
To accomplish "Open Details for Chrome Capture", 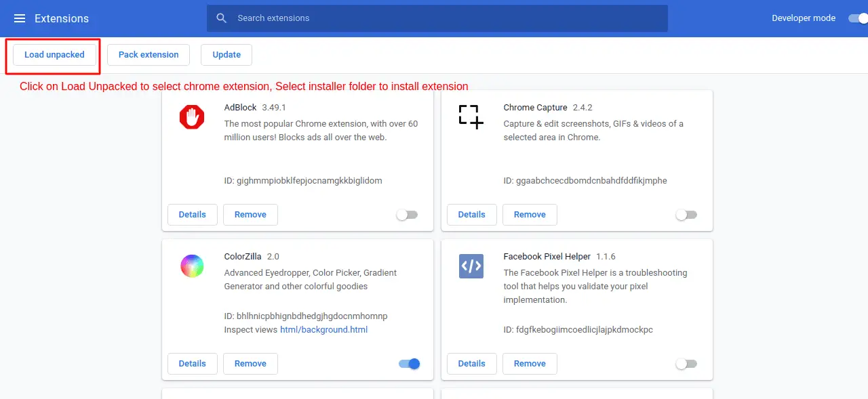I will tap(471, 215).
